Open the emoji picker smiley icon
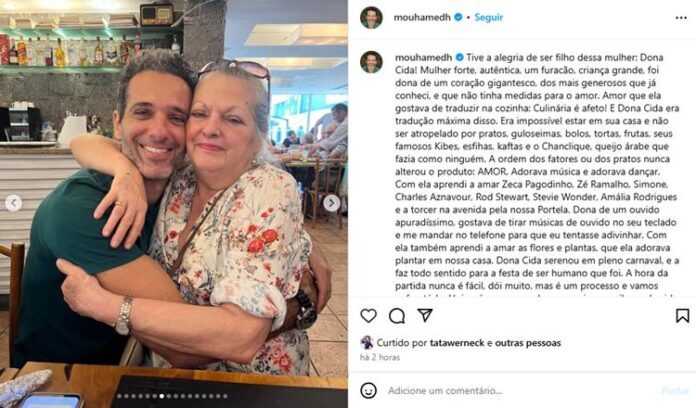Image resolution: width=696 pixels, height=408 pixels. tap(368, 391)
